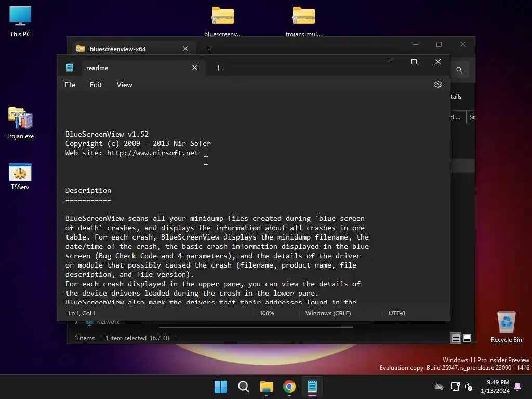Add a new tab in Notepad

point(219,68)
